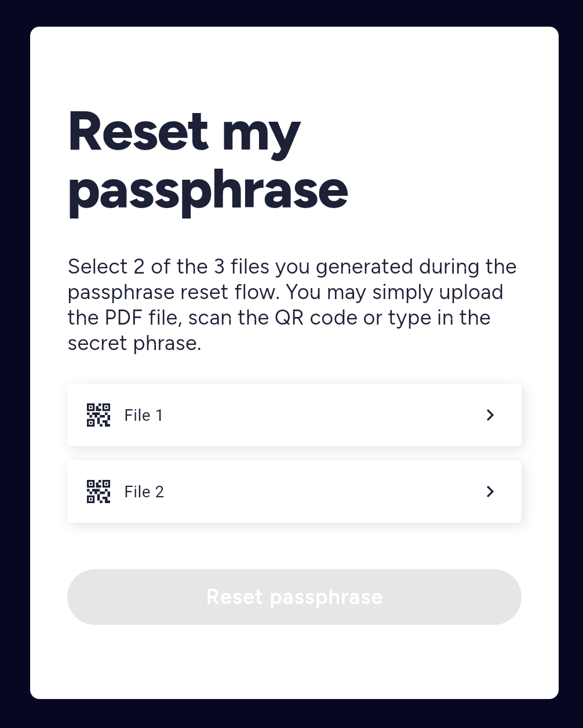Click the right chevron on the File 2 row
Image resolution: width=583 pixels, height=728 pixels.
point(490,492)
